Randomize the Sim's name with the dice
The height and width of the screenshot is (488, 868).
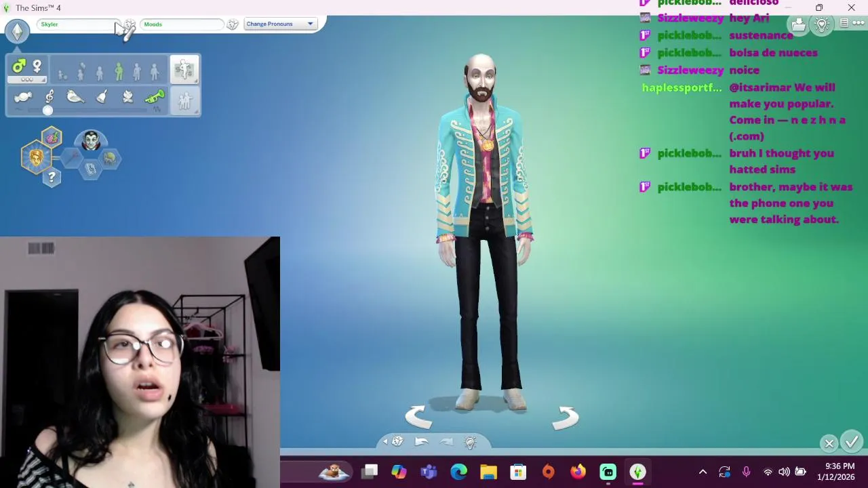point(129,25)
